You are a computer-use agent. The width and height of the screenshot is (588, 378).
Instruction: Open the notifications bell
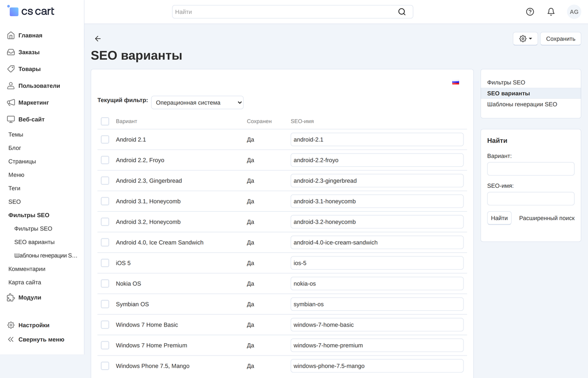[551, 12]
